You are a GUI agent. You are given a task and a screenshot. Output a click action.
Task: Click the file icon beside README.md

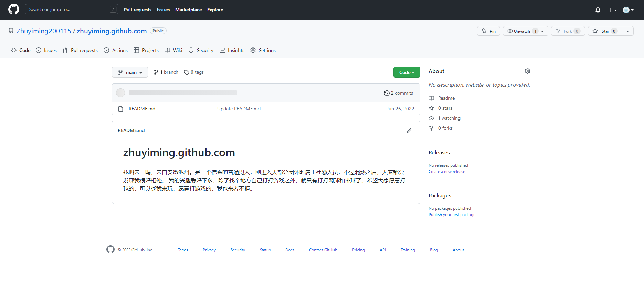(120, 109)
